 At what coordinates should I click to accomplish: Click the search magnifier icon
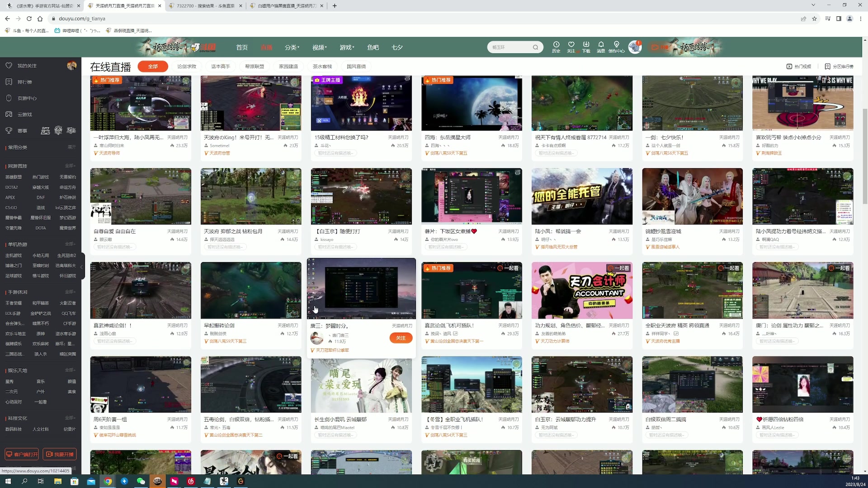(x=536, y=47)
